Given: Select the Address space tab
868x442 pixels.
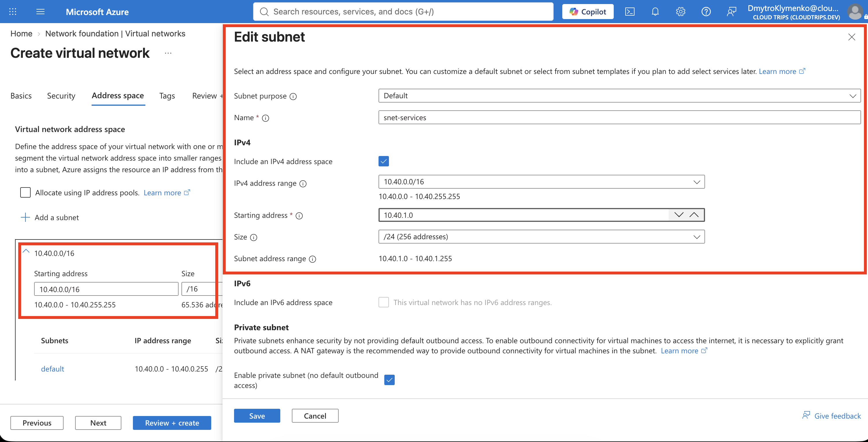Looking at the screenshot, I should pyautogui.click(x=118, y=96).
